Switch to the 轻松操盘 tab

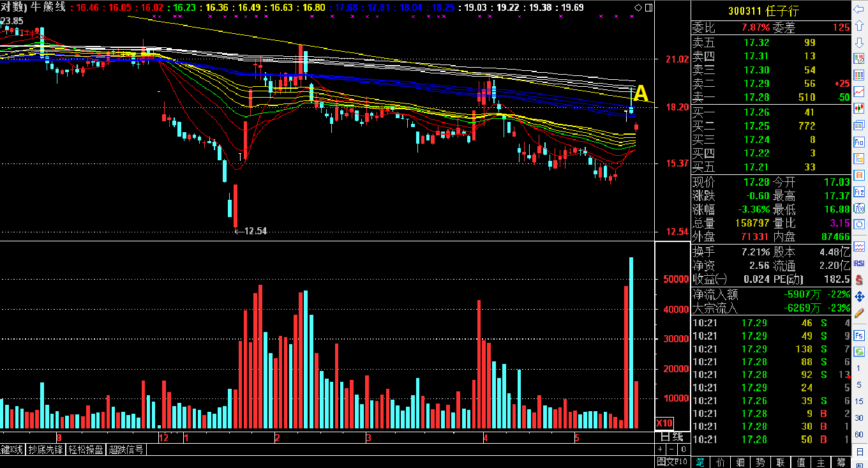pyautogui.click(x=86, y=449)
